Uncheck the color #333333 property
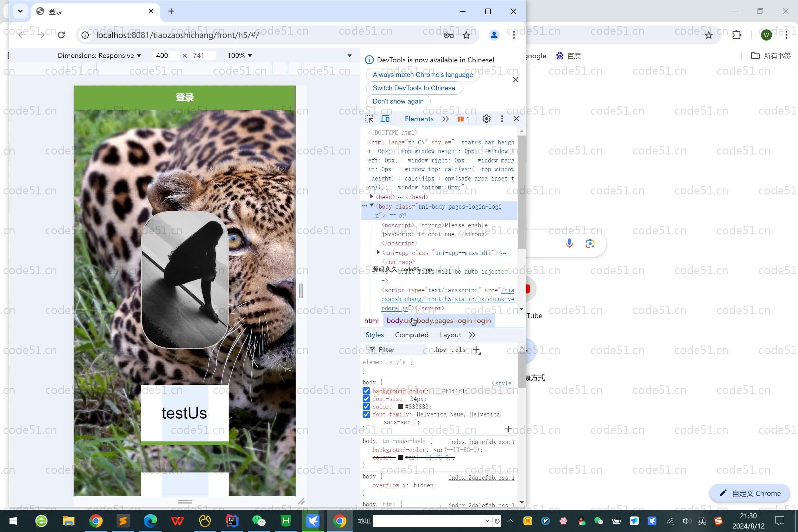 coord(366,407)
